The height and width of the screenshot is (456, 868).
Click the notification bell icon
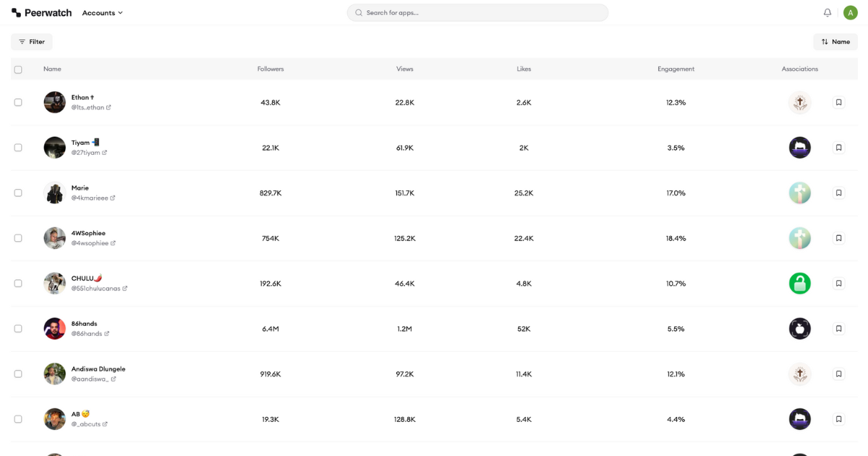point(826,12)
